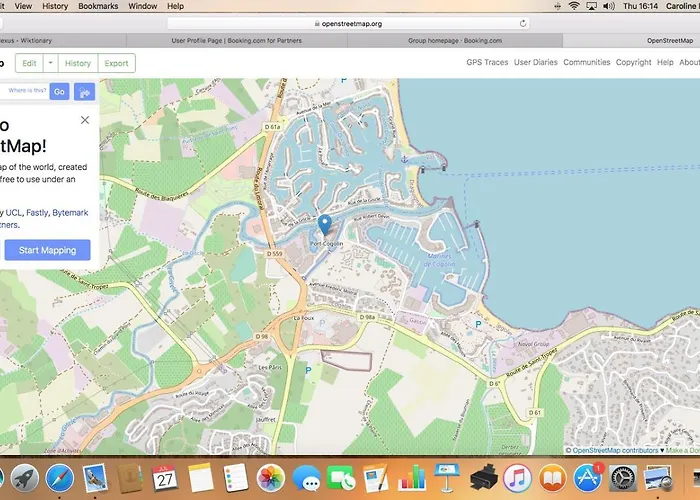The image size is (700, 500).
Task: Open the Photos app in the dock
Action: [x=271, y=478]
